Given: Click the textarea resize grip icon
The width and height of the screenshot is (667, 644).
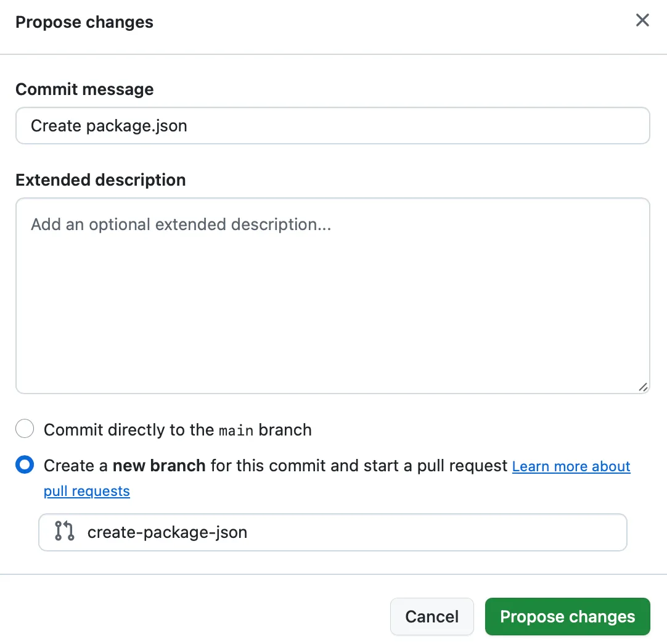Looking at the screenshot, I should (643, 387).
